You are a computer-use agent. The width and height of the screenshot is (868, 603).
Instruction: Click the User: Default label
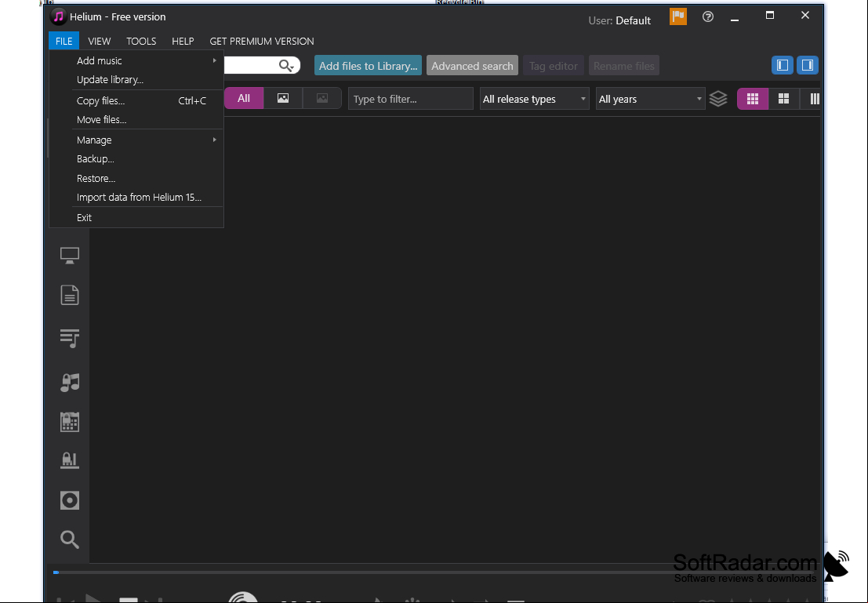(x=619, y=20)
